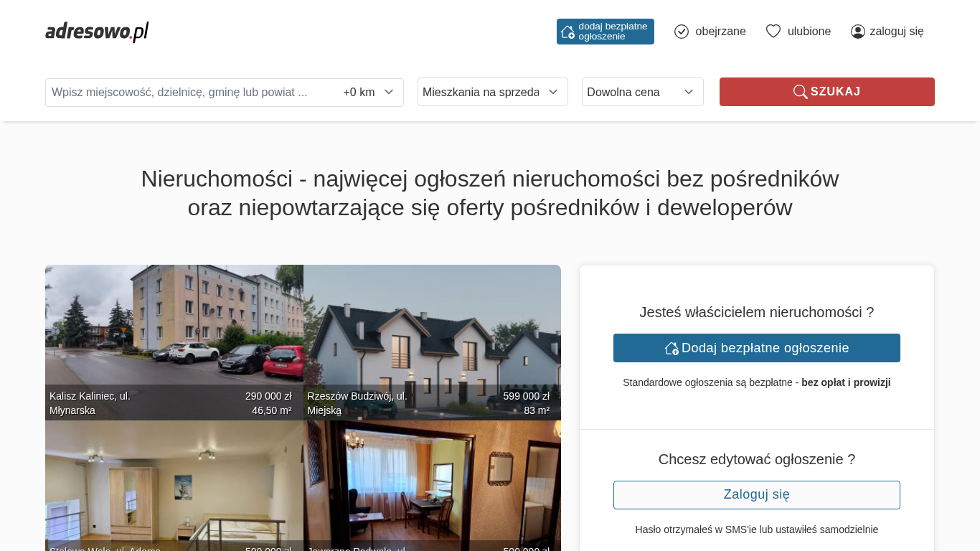Click the magnifier icon in the SZUKAJ button
The width and height of the screenshot is (980, 551).
800,92
